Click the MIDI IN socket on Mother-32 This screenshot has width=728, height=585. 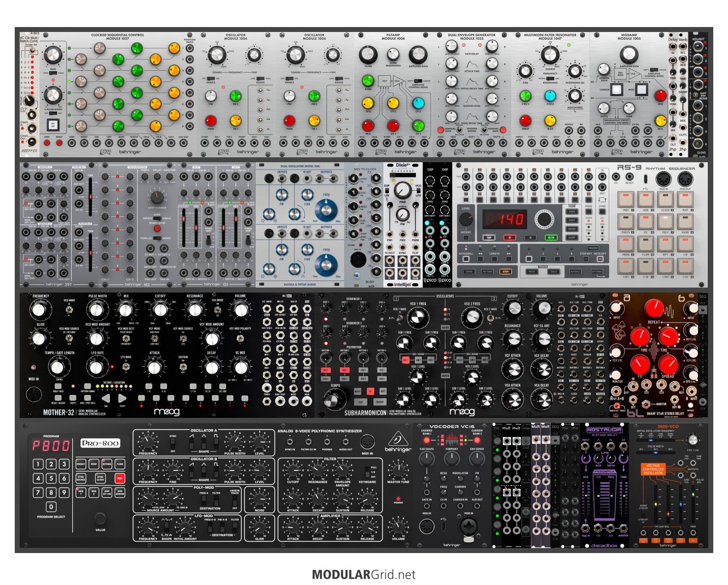tap(33, 395)
